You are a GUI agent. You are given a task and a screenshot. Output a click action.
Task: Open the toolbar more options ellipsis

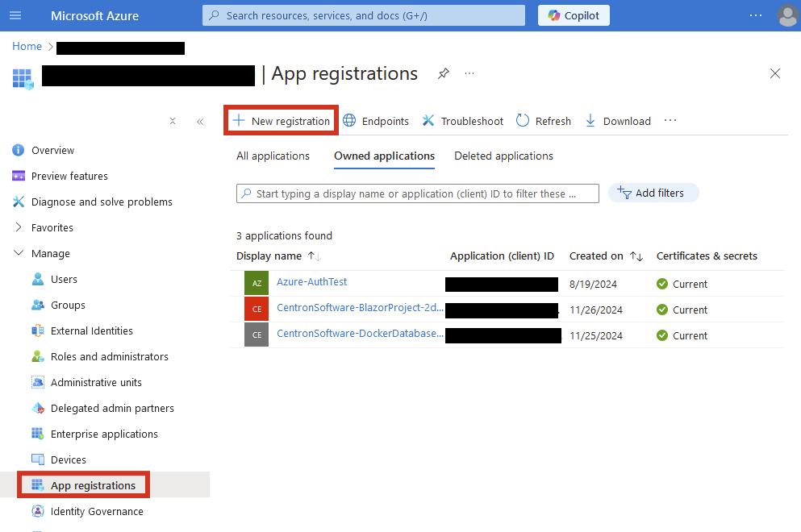(670, 121)
